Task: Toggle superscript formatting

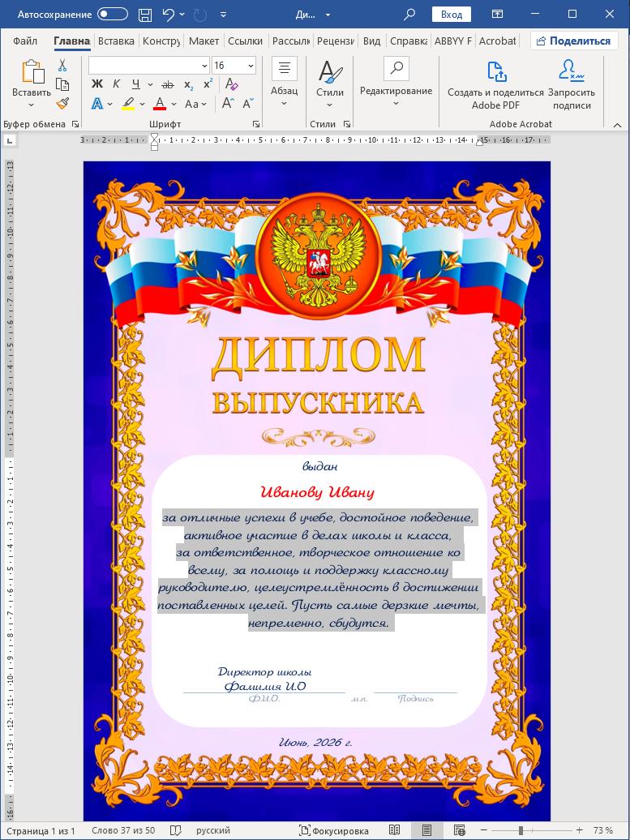Action: click(208, 84)
